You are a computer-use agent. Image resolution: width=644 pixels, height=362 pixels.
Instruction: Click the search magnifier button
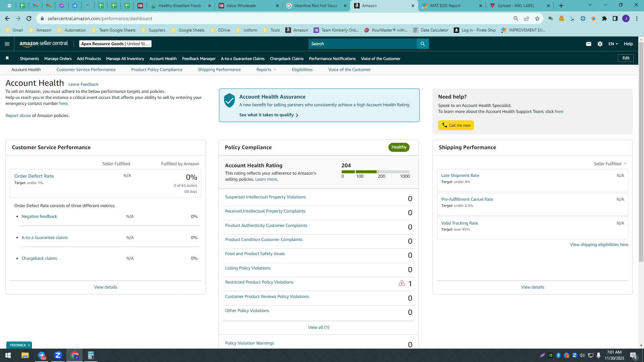(423, 44)
